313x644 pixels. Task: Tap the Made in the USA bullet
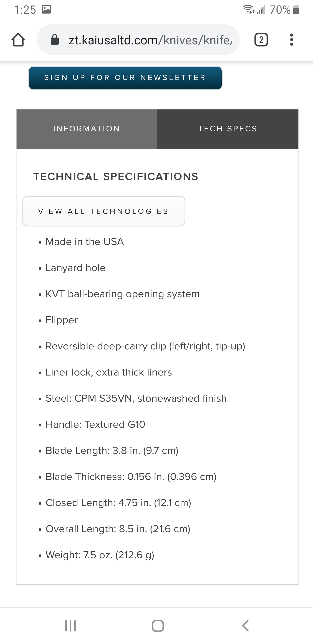pos(84,242)
